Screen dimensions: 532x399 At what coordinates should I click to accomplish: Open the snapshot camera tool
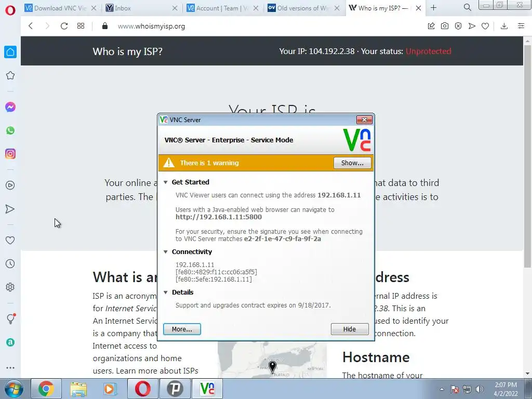point(445,26)
